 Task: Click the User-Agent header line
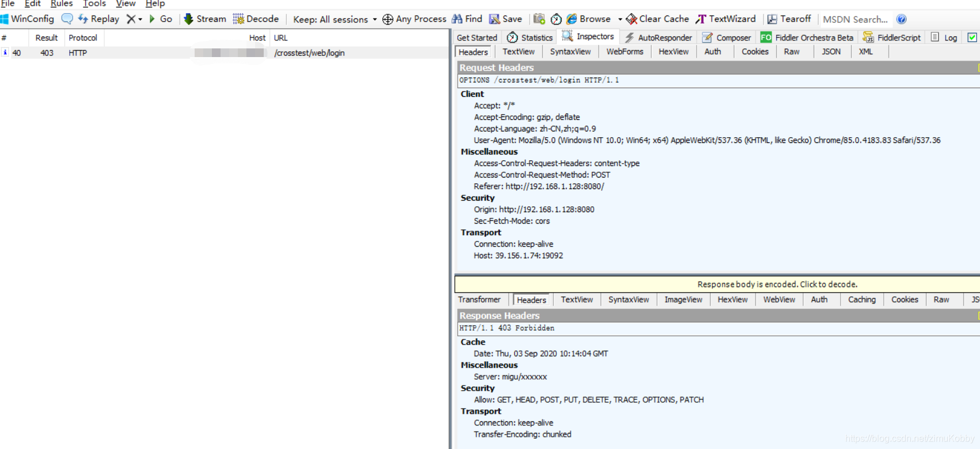coord(707,140)
